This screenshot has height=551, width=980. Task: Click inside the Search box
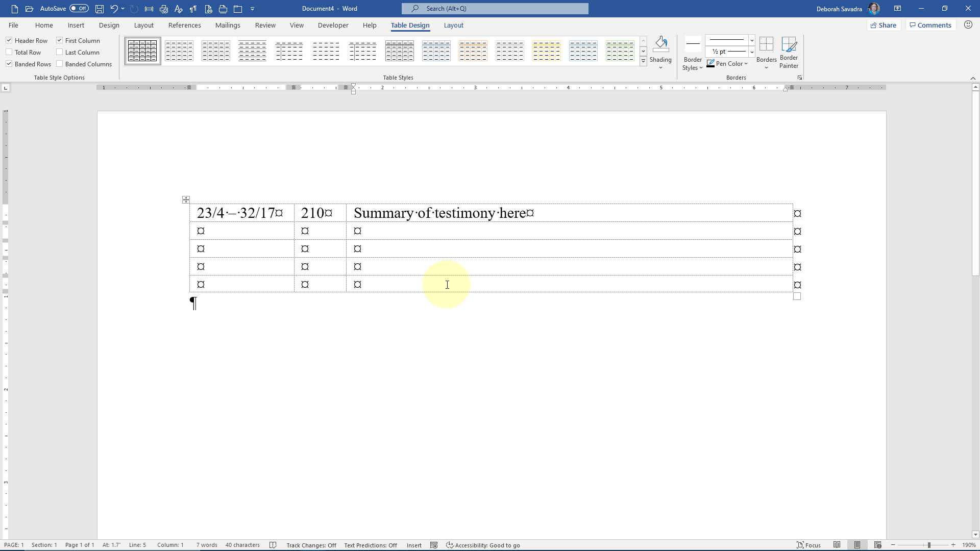point(495,8)
